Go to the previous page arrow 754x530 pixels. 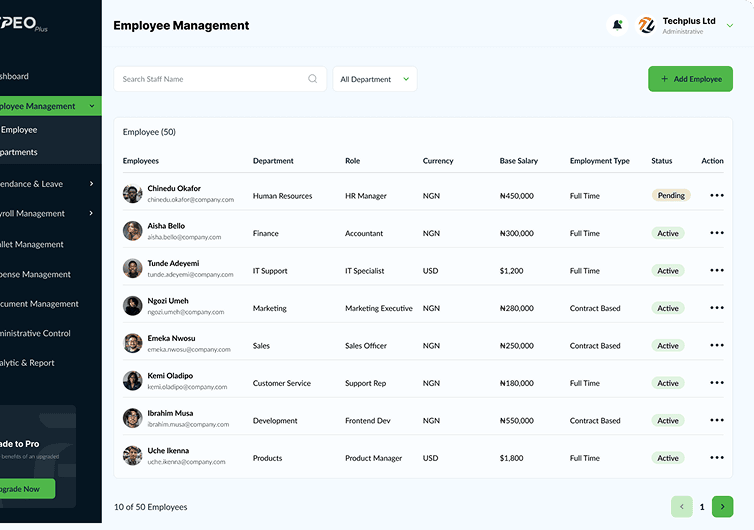(682, 506)
